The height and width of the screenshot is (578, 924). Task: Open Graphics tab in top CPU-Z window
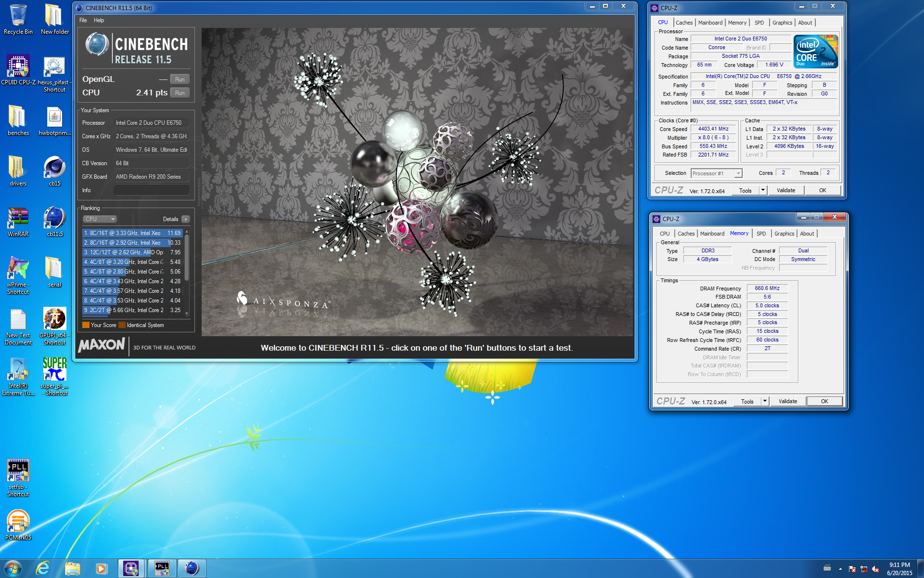(x=782, y=23)
